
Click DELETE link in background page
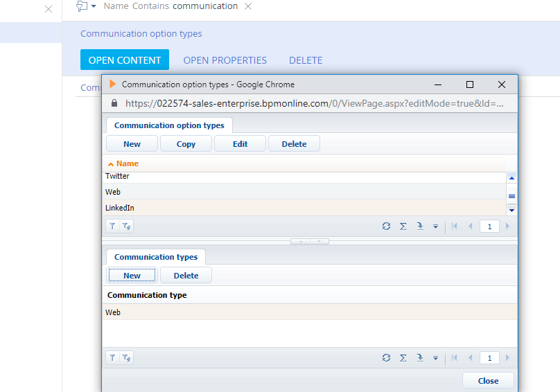306,60
